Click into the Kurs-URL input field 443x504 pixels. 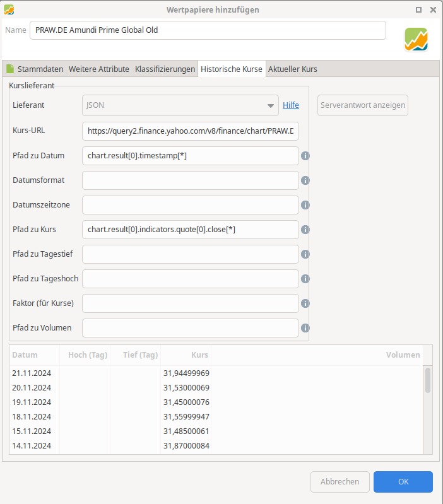click(190, 131)
